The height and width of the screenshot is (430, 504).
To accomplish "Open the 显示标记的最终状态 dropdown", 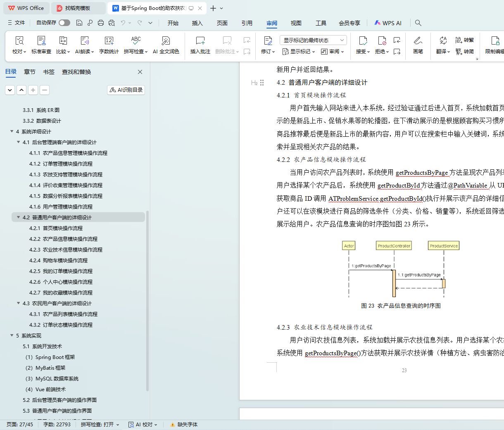I will (x=313, y=40).
